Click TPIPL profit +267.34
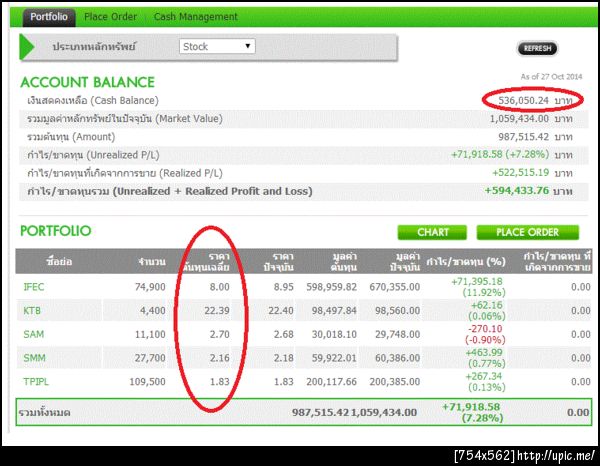 click(484, 376)
